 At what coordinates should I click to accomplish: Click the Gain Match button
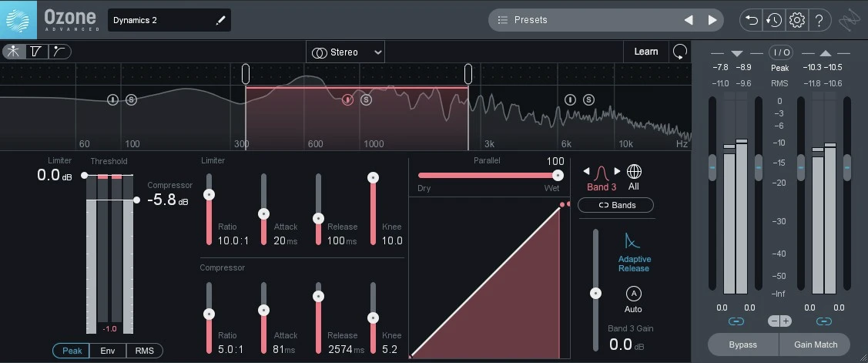815,345
